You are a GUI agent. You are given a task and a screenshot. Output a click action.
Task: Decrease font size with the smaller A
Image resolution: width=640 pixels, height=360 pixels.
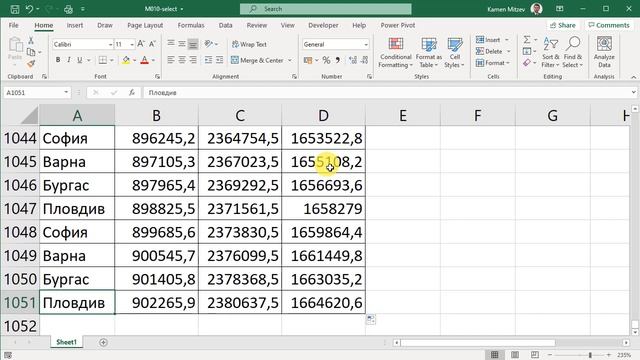(x=152, y=44)
